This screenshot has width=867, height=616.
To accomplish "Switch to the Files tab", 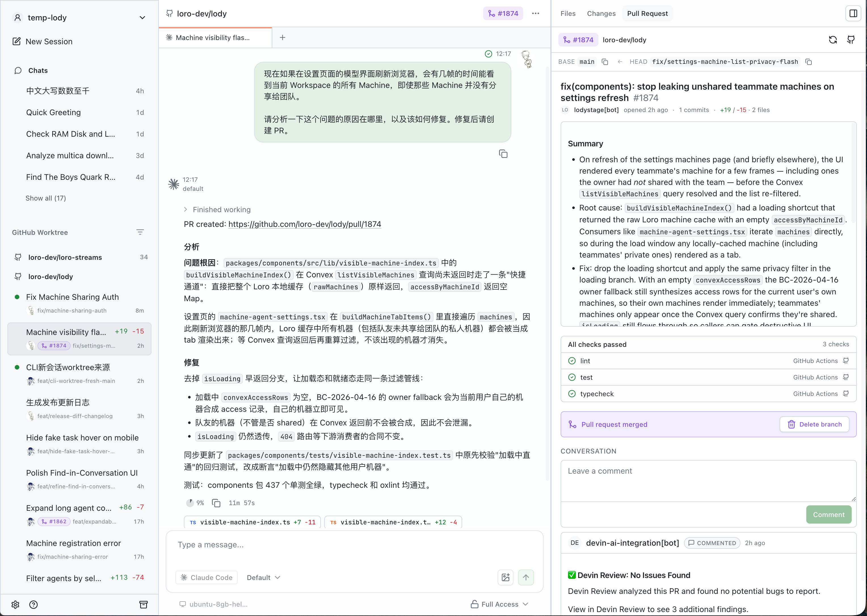I will pyautogui.click(x=568, y=14).
